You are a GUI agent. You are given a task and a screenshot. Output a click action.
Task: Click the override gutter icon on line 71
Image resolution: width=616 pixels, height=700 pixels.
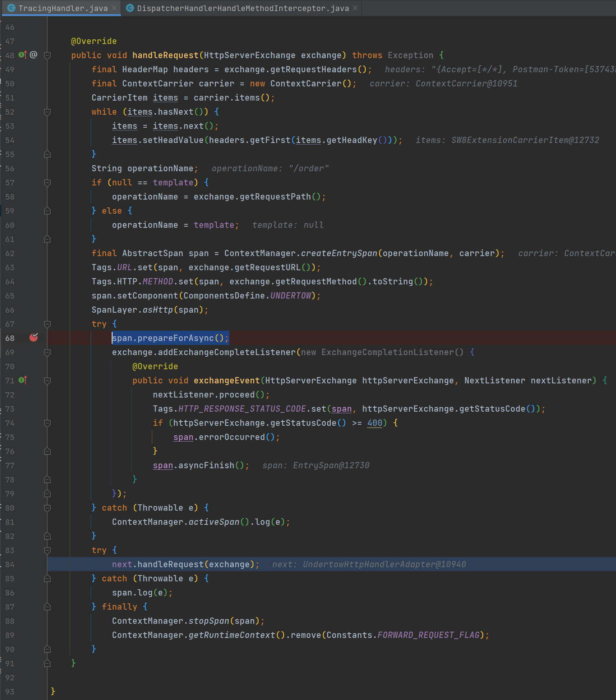pyautogui.click(x=23, y=380)
